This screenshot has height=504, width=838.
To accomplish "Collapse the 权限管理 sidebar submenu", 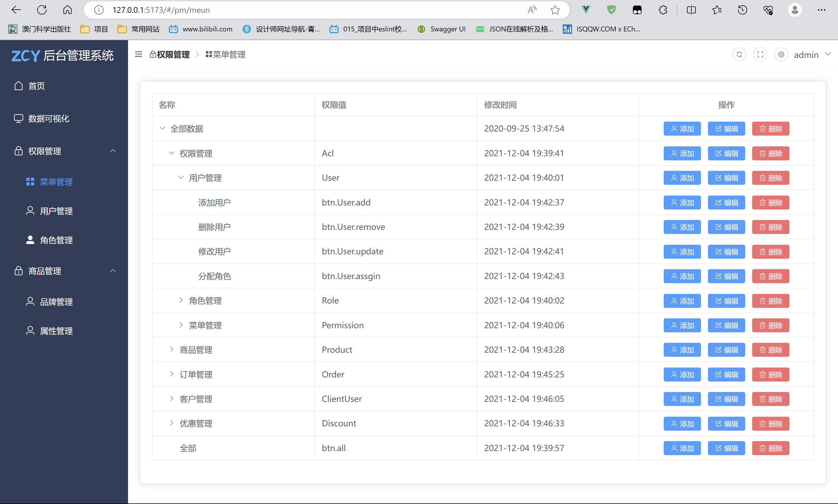I will [x=64, y=151].
